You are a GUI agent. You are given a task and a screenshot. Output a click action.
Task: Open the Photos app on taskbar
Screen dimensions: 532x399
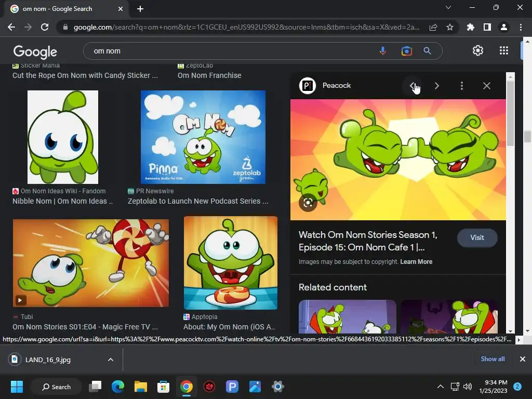[255, 387]
